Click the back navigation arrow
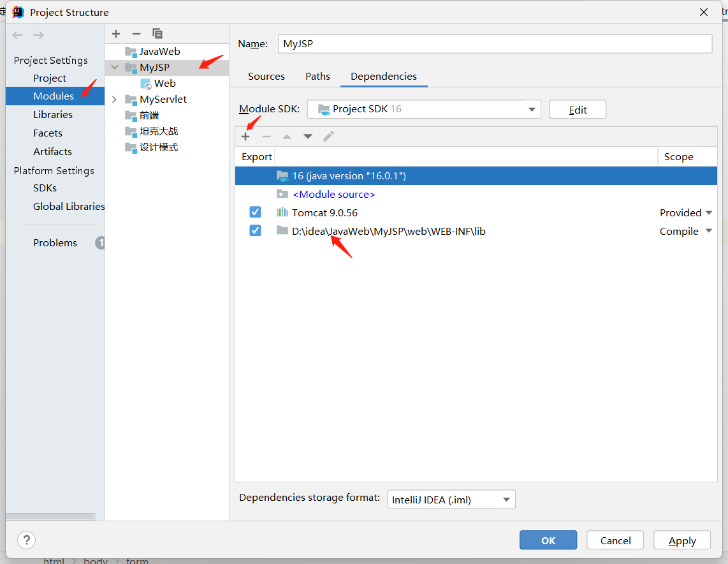 (x=18, y=35)
